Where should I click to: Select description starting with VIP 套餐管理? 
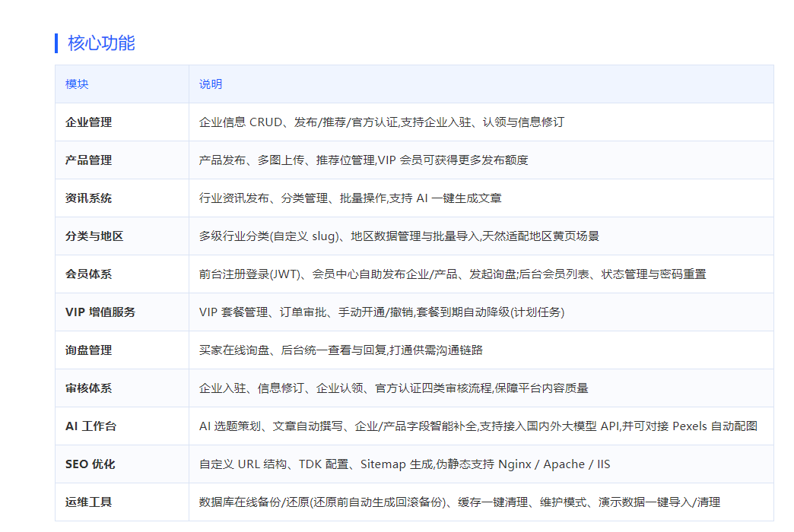coord(382,312)
